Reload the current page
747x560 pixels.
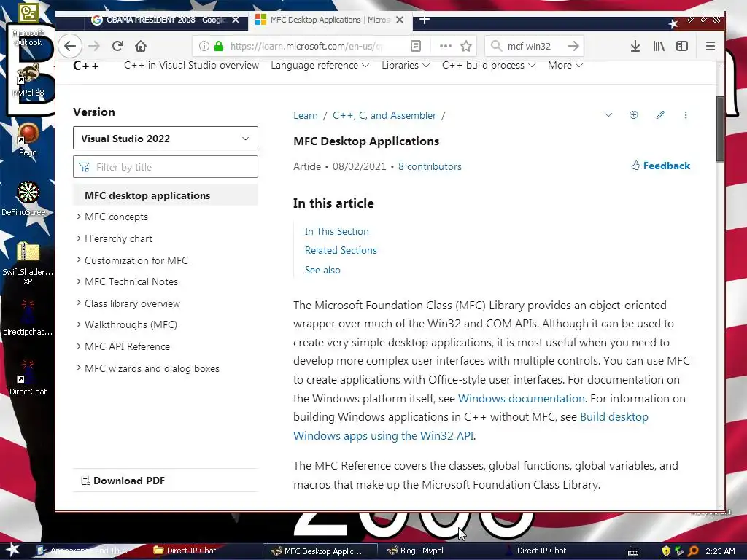pyautogui.click(x=117, y=46)
